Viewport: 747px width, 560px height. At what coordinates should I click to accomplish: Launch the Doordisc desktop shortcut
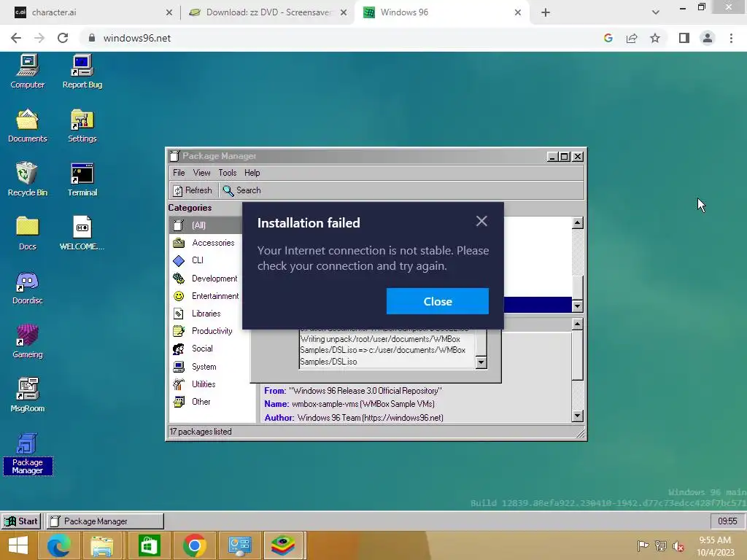click(x=27, y=287)
